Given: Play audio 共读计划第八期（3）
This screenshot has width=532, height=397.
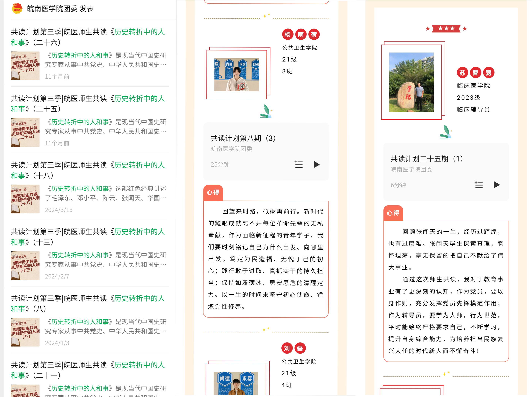Looking at the screenshot, I should [x=317, y=165].
